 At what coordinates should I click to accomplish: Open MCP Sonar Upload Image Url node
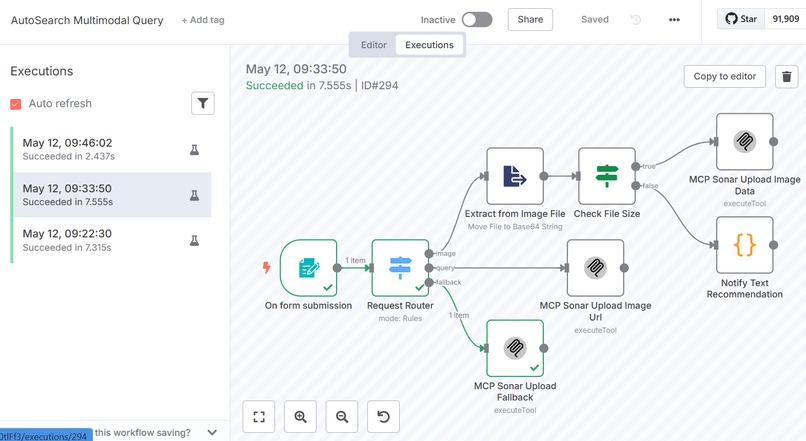pos(596,268)
